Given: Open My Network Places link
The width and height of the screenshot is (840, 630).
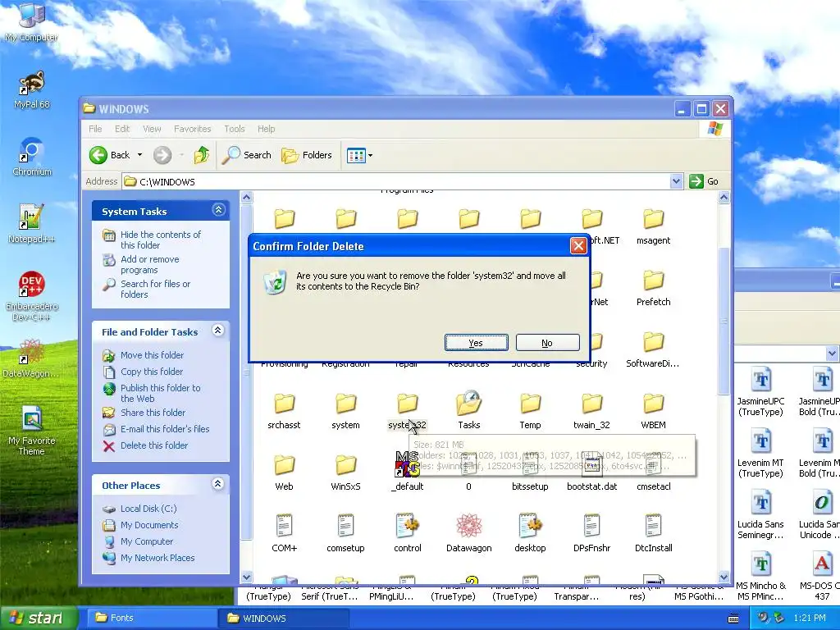Looking at the screenshot, I should click(x=157, y=558).
